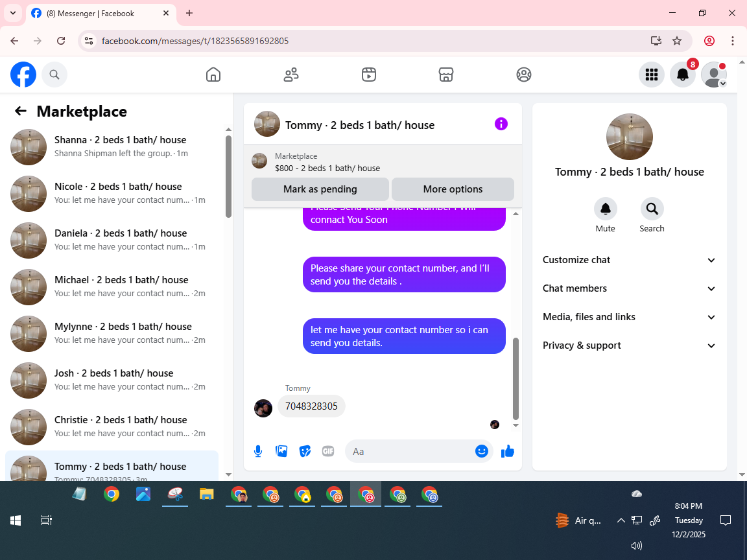Image resolution: width=747 pixels, height=560 pixels.
Task: Click the address bar URL
Action: (195, 41)
